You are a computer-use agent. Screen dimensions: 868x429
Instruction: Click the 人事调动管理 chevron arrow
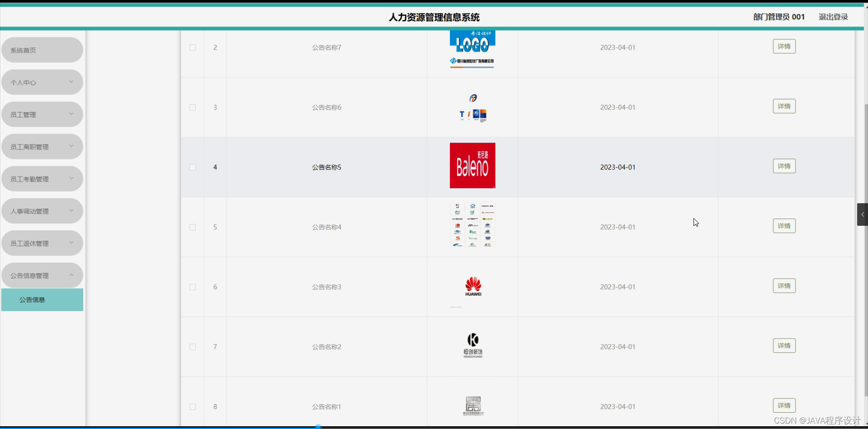point(71,210)
